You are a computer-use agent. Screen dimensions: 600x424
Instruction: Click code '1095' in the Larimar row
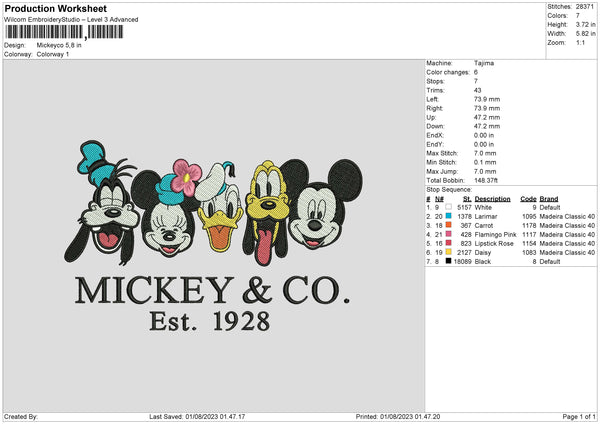[529, 217]
